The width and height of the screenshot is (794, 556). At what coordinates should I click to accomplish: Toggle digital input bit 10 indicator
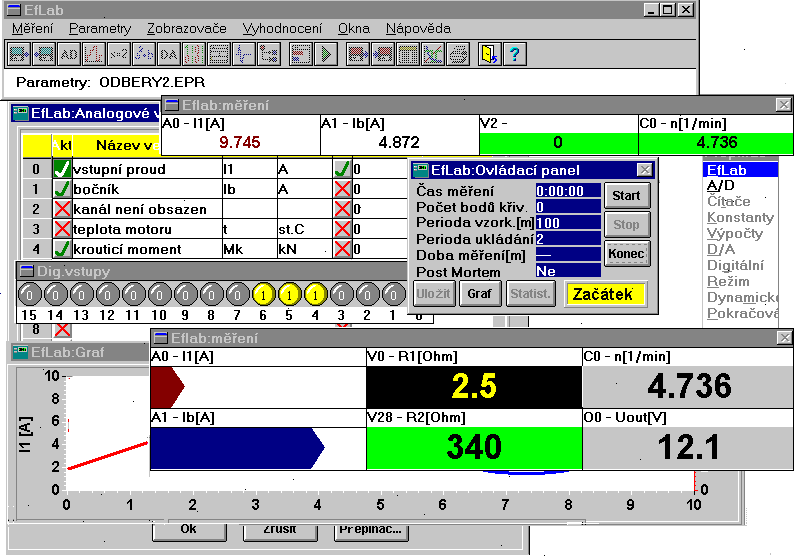click(x=158, y=294)
